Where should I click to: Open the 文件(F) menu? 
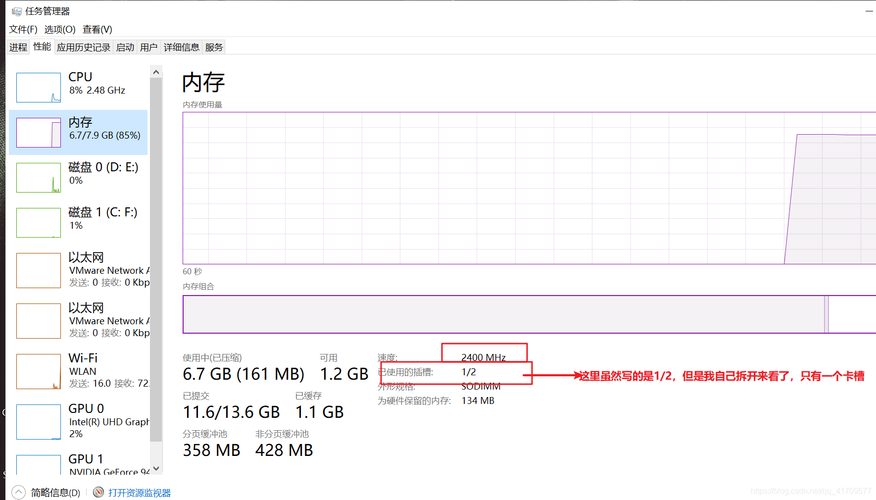click(23, 29)
